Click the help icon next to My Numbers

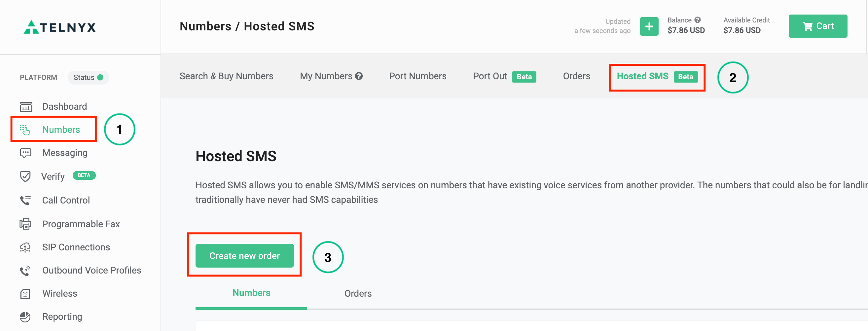tap(358, 76)
